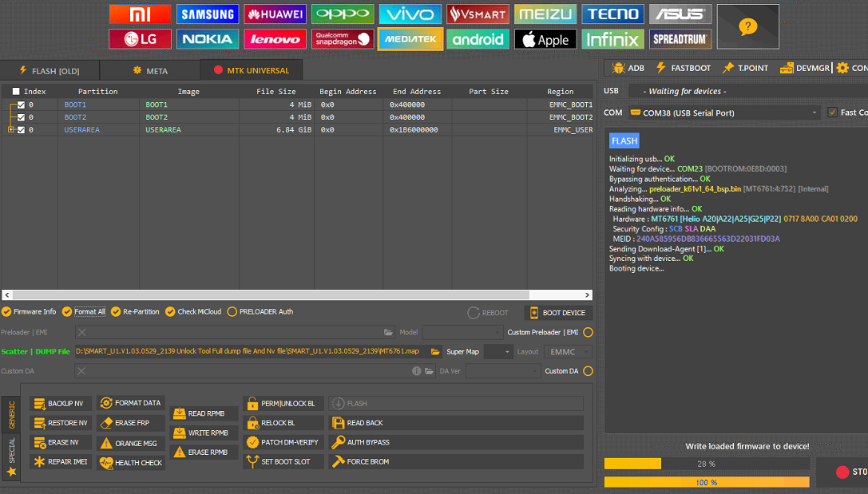Toggle Re-Partition option

click(135, 312)
